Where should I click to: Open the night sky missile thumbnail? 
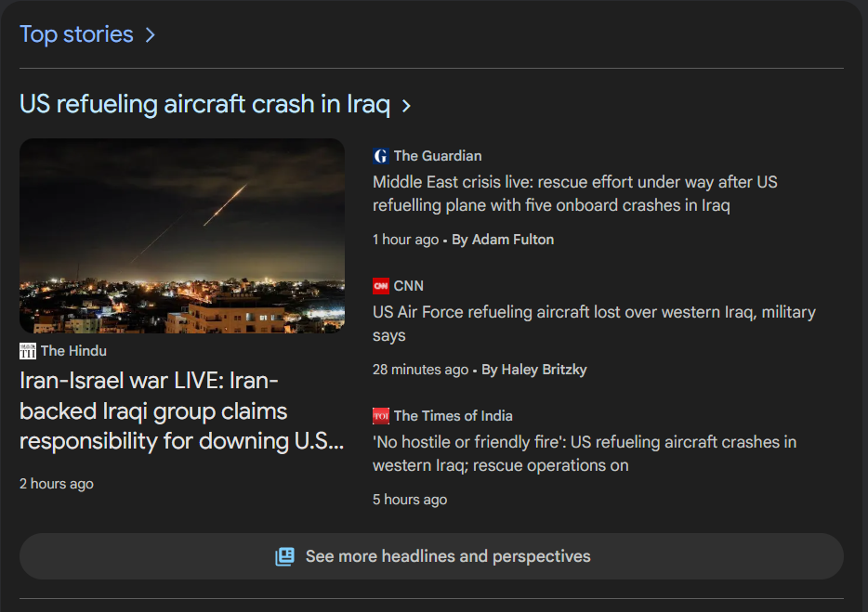(182, 236)
